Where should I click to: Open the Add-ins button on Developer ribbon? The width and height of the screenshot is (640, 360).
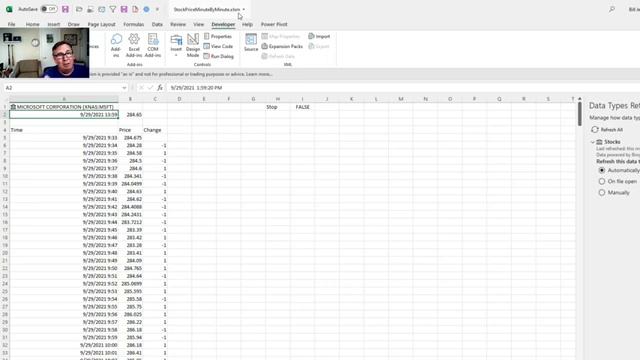(x=116, y=45)
